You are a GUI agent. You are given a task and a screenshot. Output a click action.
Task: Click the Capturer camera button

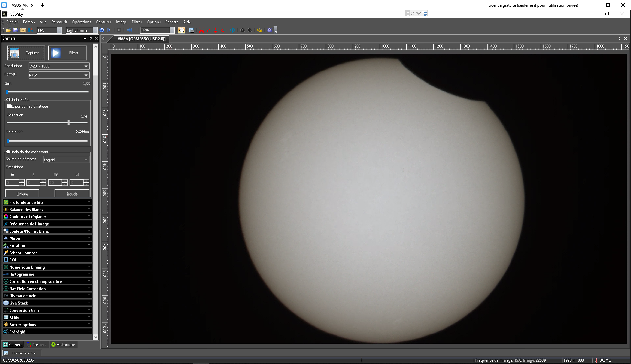26,53
